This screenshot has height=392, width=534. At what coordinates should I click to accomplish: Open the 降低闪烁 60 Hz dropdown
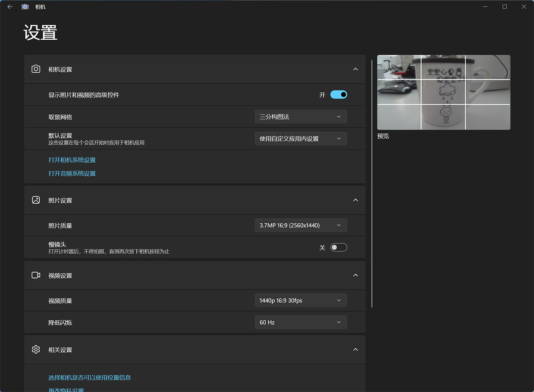tap(300, 322)
